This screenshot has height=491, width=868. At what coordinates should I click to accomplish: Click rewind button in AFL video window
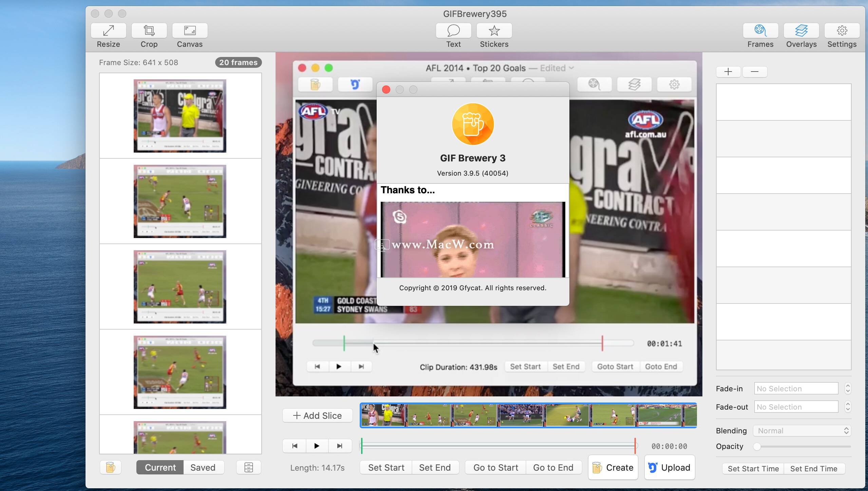coord(317,367)
